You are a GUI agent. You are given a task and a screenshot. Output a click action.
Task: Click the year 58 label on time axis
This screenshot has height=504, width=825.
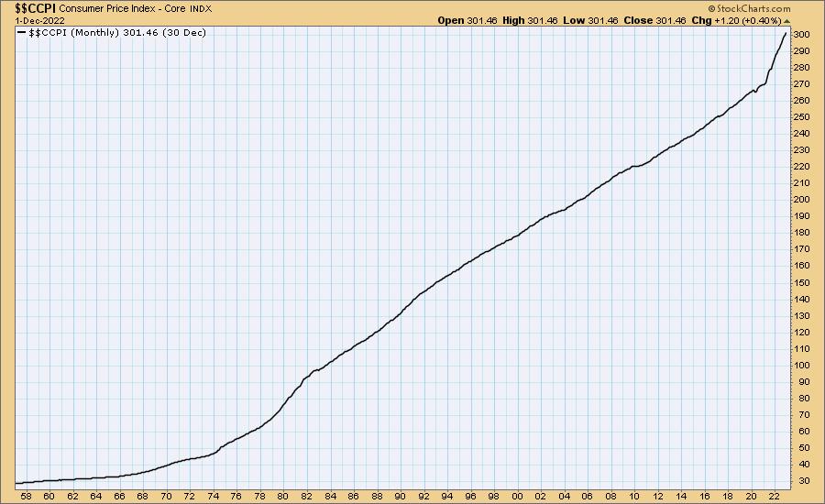(26, 496)
